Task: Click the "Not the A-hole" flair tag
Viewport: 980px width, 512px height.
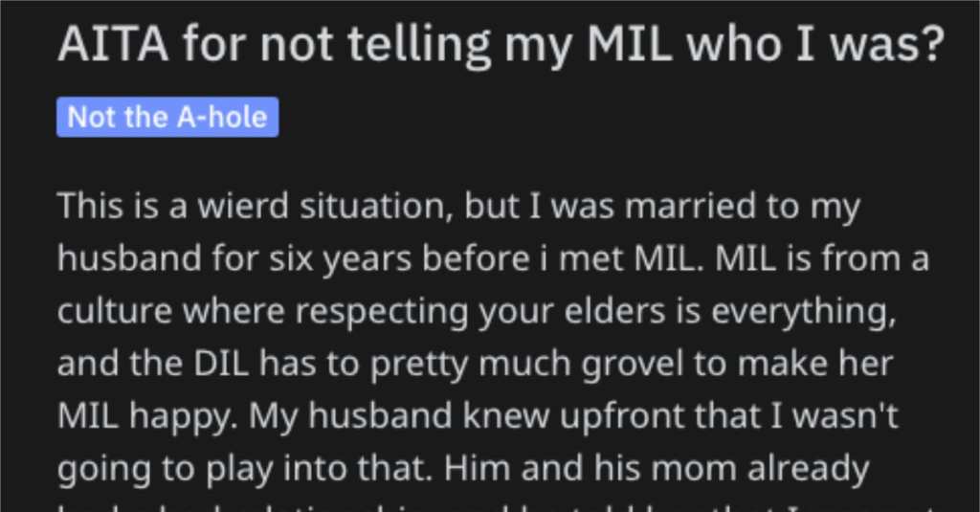Action: coord(167,117)
